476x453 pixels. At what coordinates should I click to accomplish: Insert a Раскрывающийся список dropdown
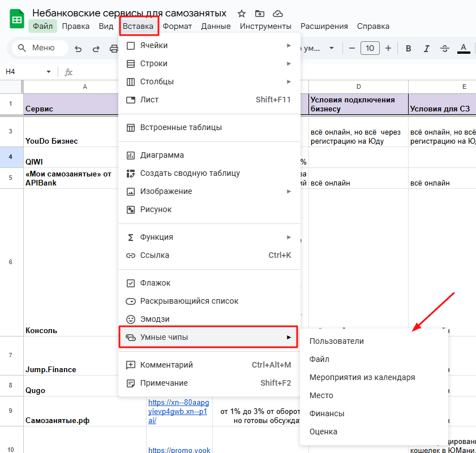(189, 301)
